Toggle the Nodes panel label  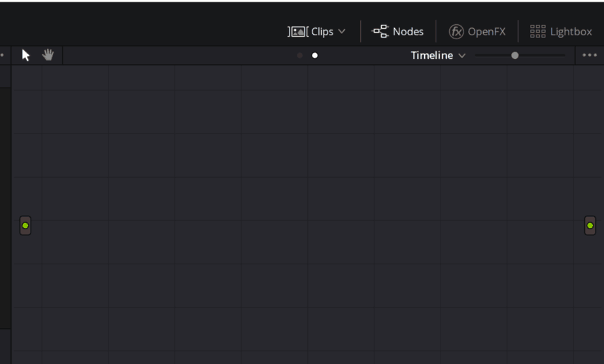pos(408,31)
